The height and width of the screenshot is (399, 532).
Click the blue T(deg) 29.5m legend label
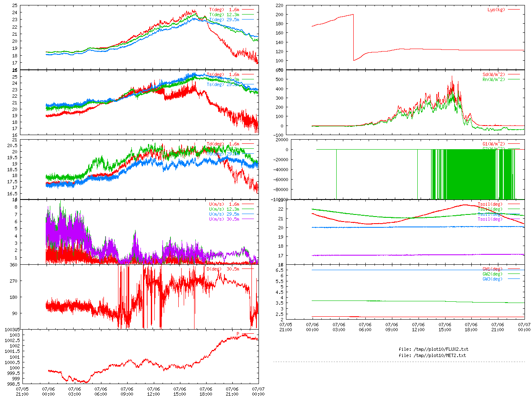click(224, 20)
